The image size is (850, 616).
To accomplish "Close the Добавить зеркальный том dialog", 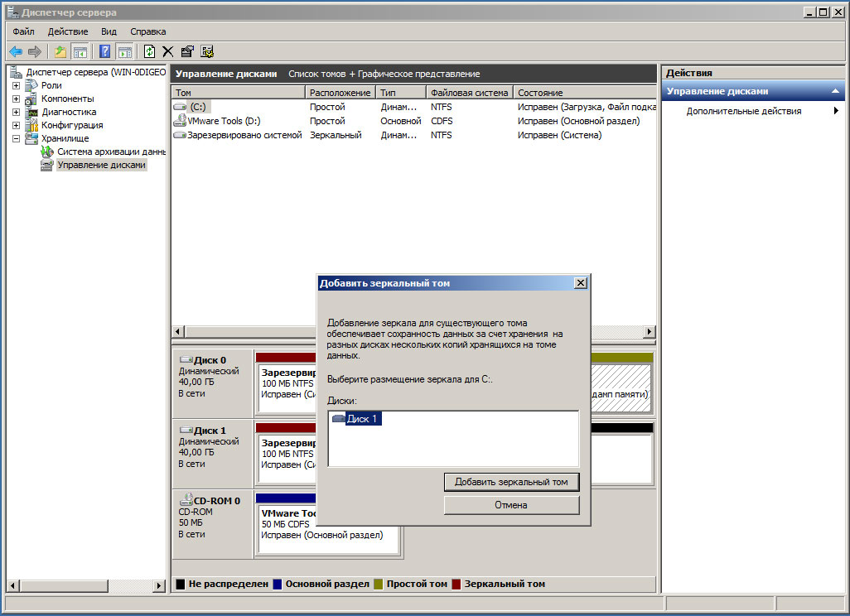I will click(581, 283).
